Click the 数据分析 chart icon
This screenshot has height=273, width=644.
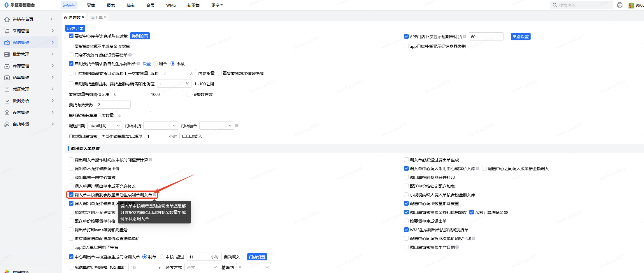(7, 101)
